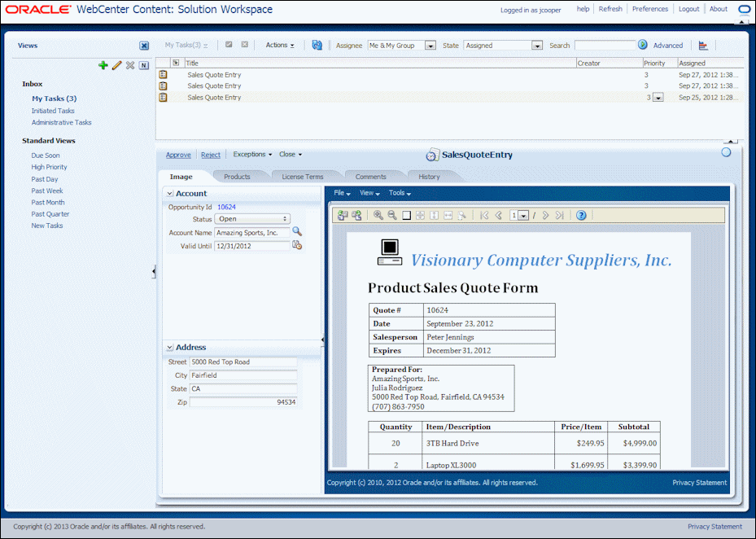
Task: Switch to the License Terms tab
Action: pyautogui.click(x=302, y=177)
